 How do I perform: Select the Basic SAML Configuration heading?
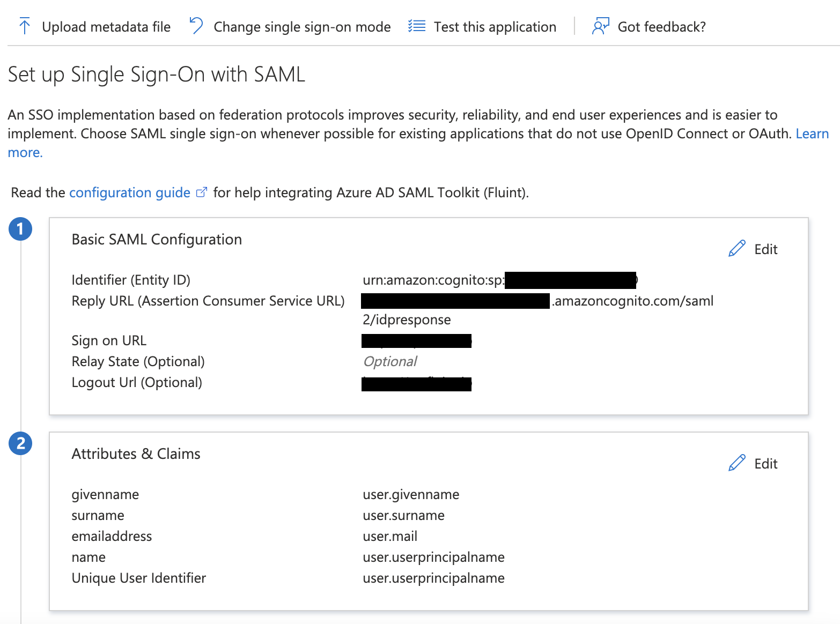click(x=157, y=239)
